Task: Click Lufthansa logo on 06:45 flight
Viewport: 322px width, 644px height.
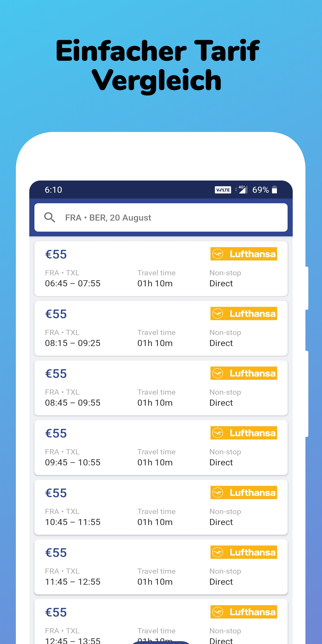Action: pos(243,254)
